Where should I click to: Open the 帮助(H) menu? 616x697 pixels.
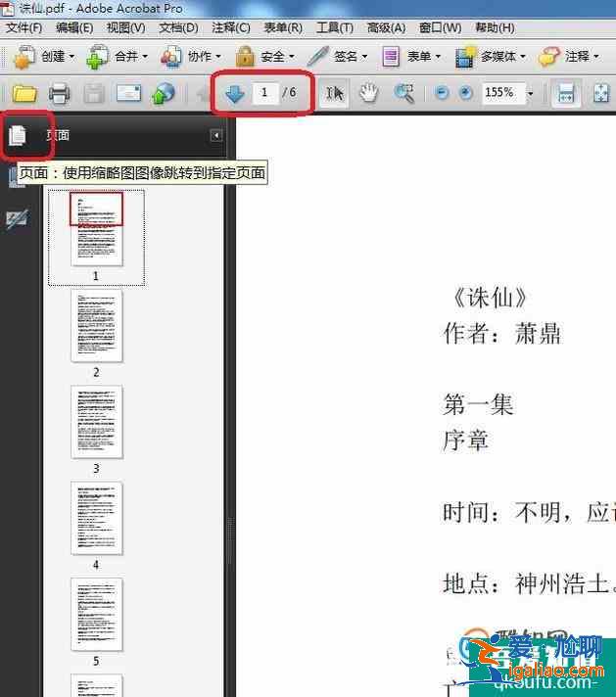pyautogui.click(x=495, y=28)
